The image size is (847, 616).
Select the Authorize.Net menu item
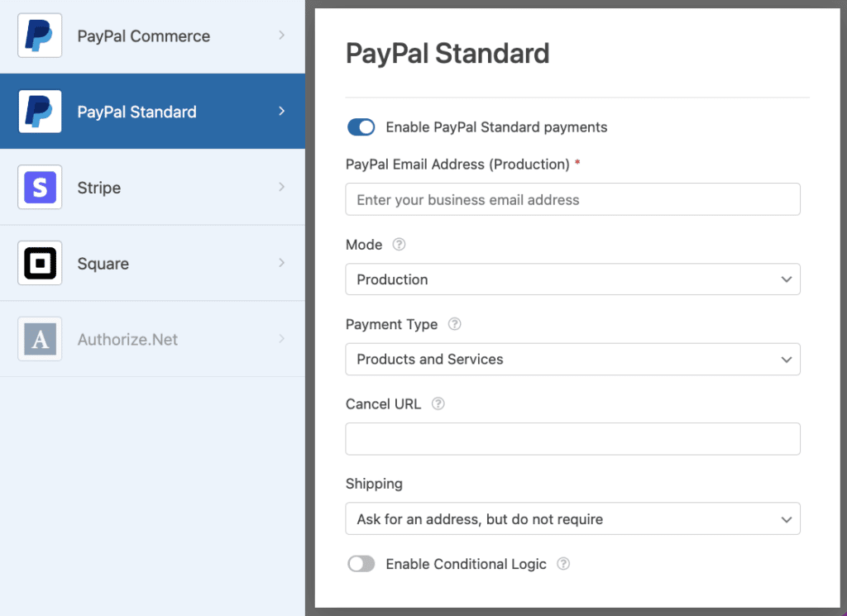(x=152, y=339)
